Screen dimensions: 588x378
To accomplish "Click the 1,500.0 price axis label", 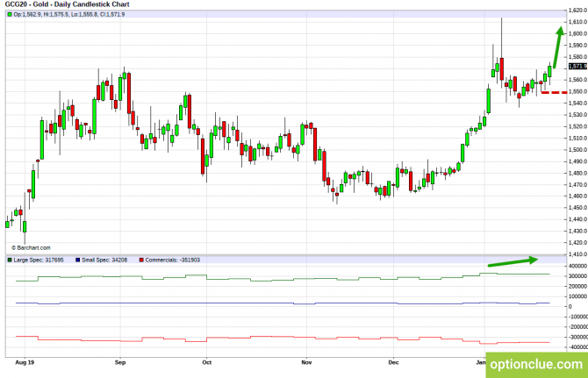I will [x=577, y=149].
